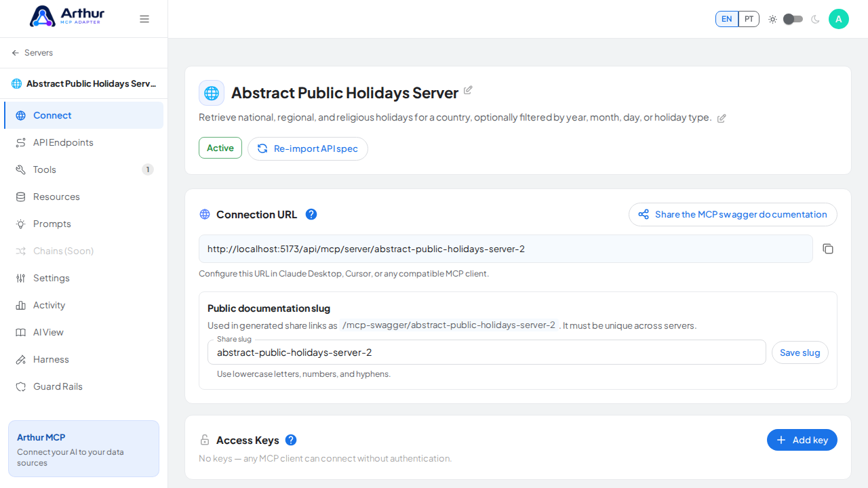
Task: Click the Add key button
Action: pos(802,440)
